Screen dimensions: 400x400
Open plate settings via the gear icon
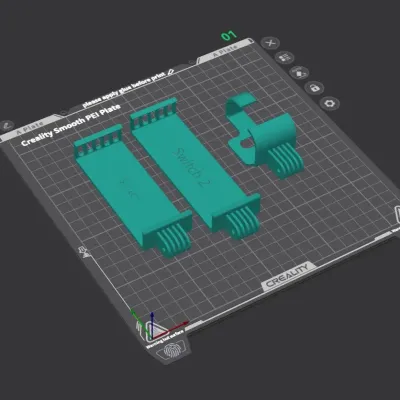pos(330,103)
